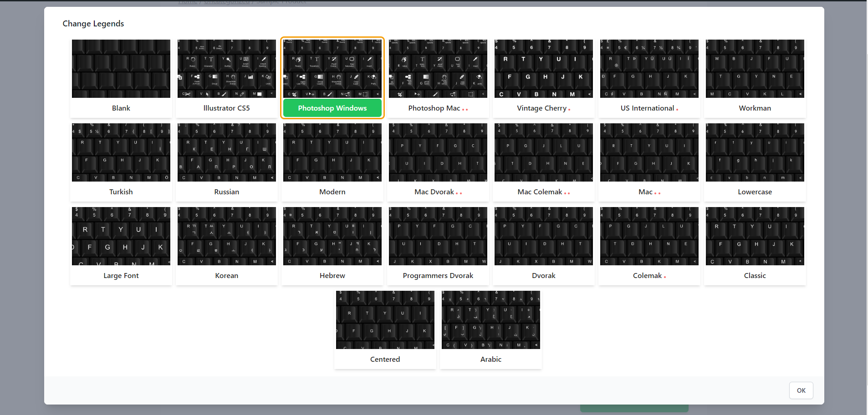Viewport: 868px width, 415px height.
Task: Choose the Illustrator CS5 keyboard thumbnail
Action: pos(227,69)
